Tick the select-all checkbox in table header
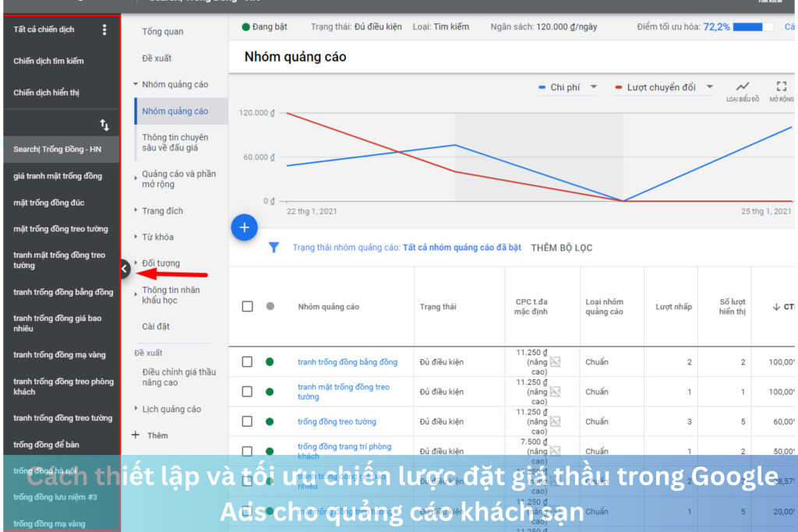This screenshot has width=798, height=532. [247, 307]
